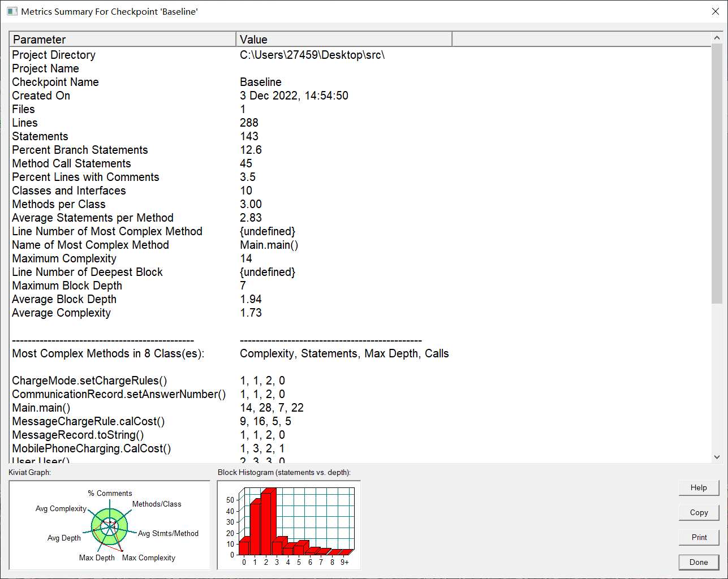The image size is (728, 579).
Task: Close the Metrics Summary window
Action: pos(715,11)
